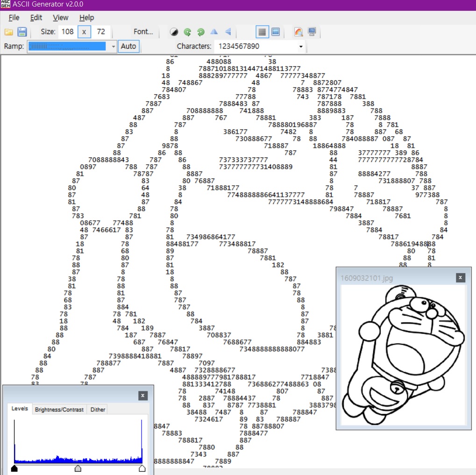476x475 pixels.
Task: Click the Auto ramp button
Action: tap(128, 46)
